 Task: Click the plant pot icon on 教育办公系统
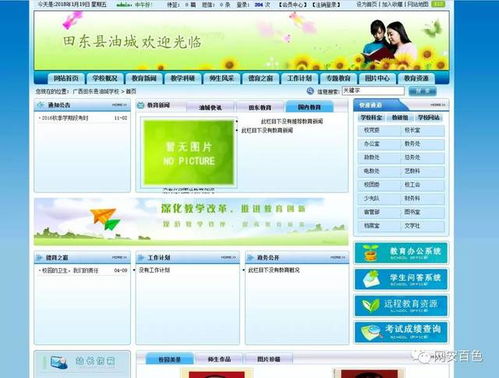(x=370, y=253)
